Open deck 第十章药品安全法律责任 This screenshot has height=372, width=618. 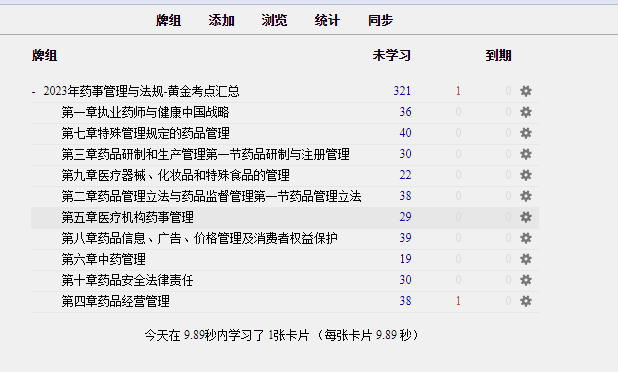coord(127,280)
